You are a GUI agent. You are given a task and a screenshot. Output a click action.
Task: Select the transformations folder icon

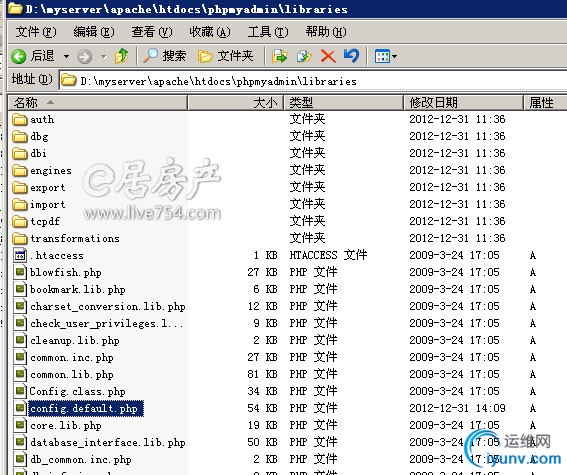click(20, 238)
